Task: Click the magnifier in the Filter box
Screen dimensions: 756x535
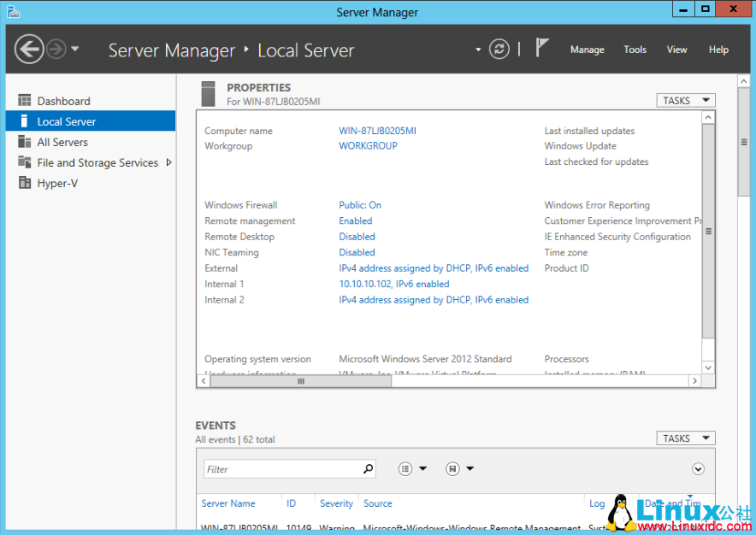Action: click(368, 468)
